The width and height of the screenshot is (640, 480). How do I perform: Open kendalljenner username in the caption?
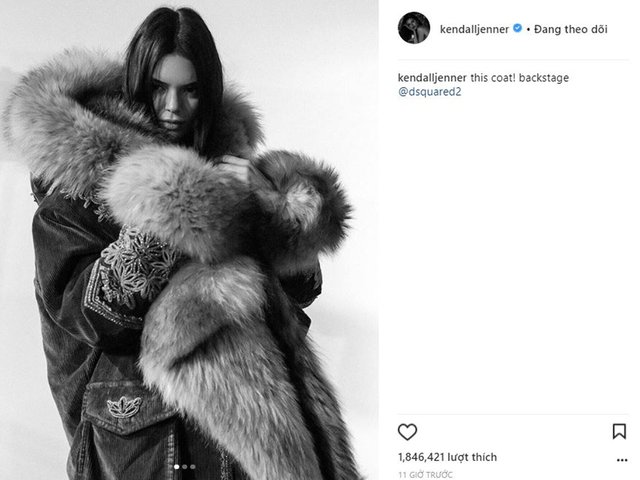click(x=432, y=78)
